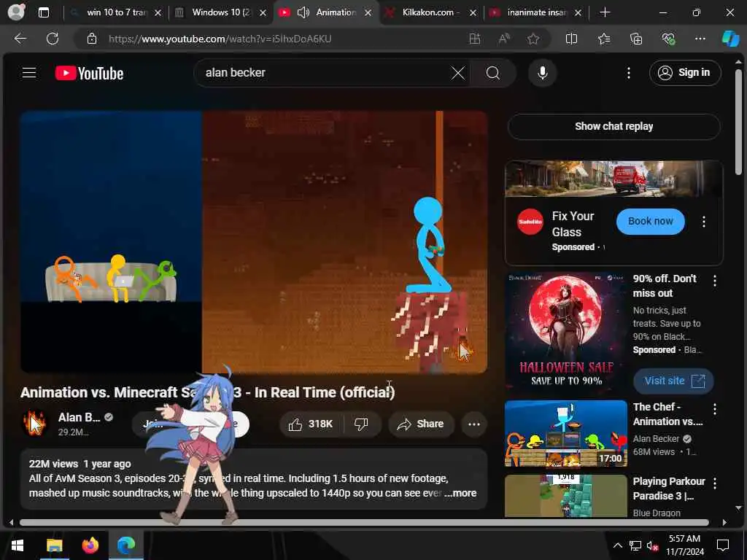This screenshot has height=560, width=747.
Task: Open network tray icon
Action: [x=635, y=545]
